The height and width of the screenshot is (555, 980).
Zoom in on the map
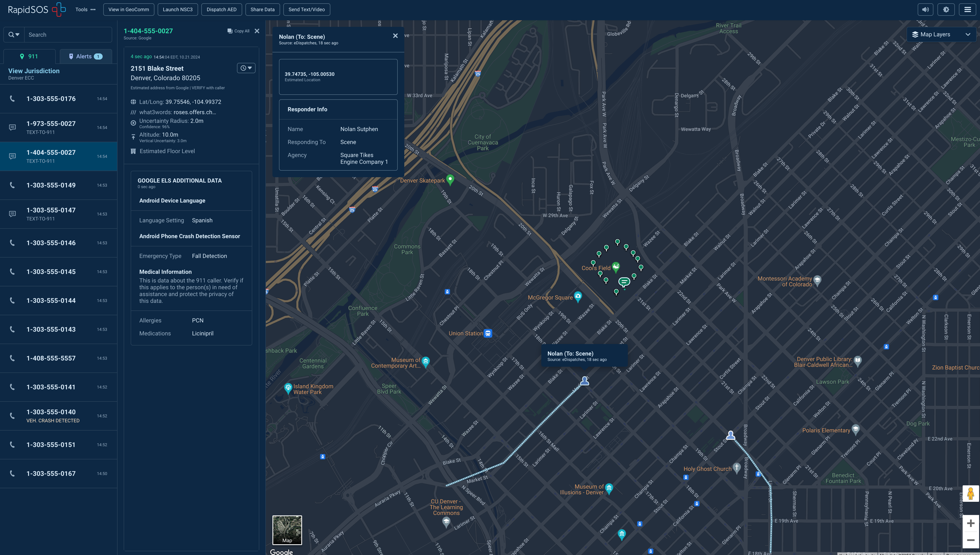[971, 523]
